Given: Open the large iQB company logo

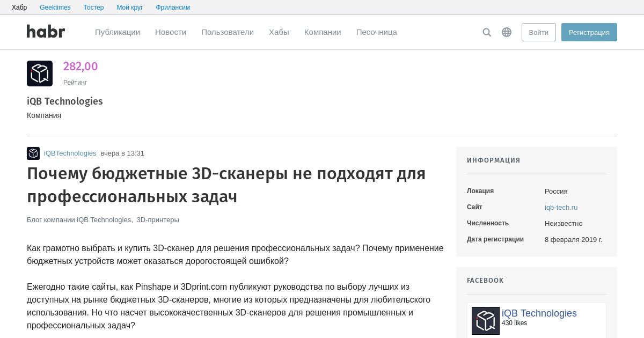Looking at the screenshot, I should click(x=40, y=74).
